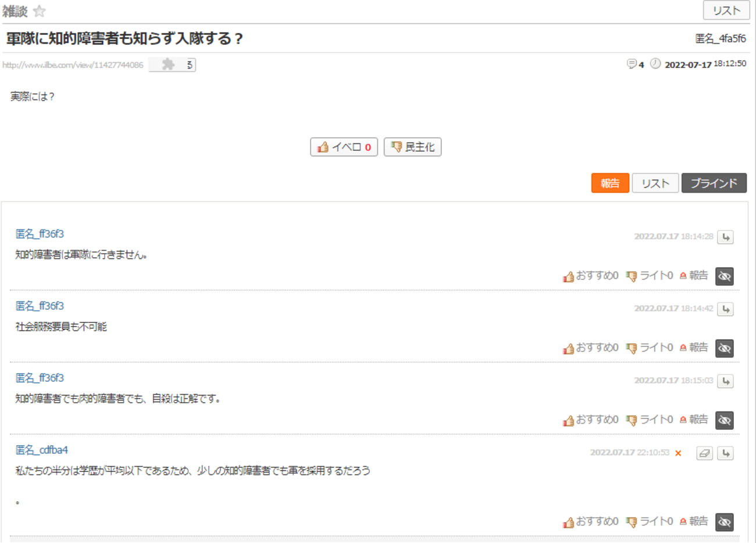Image resolution: width=756 pixels, height=543 pixels.
Task: Click the dark ブラインド button
Action: pyautogui.click(x=714, y=183)
